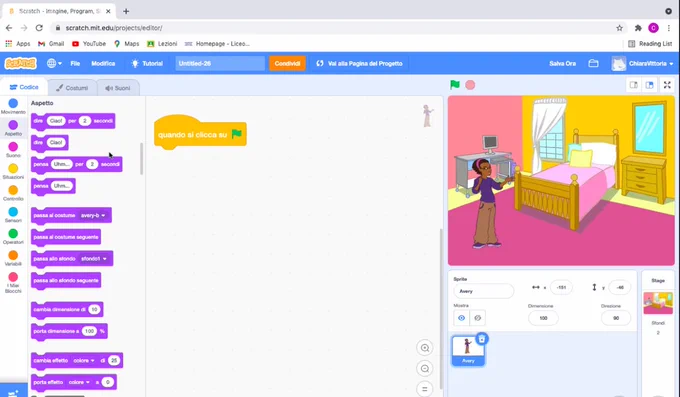Select the Sensori block category
Screen dimensions: 680x397
coord(13,215)
